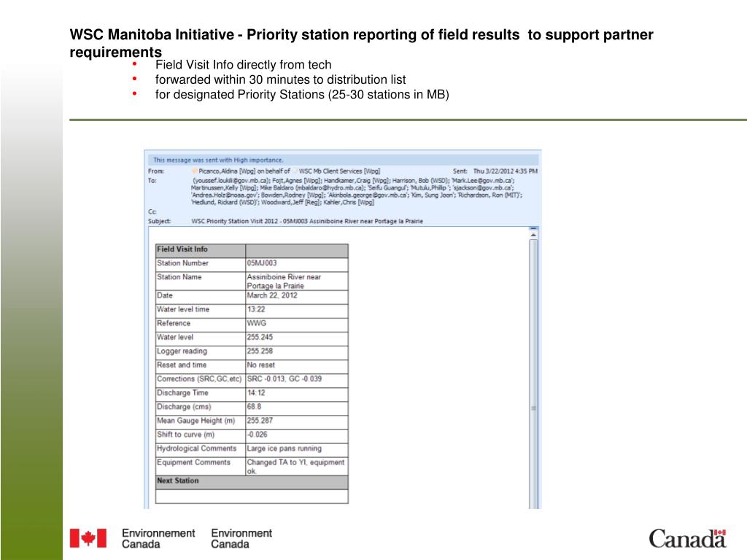This screenshot has height=560, width=747.
Task: Click the high importance message banner
Action: (x=343, y=160)
